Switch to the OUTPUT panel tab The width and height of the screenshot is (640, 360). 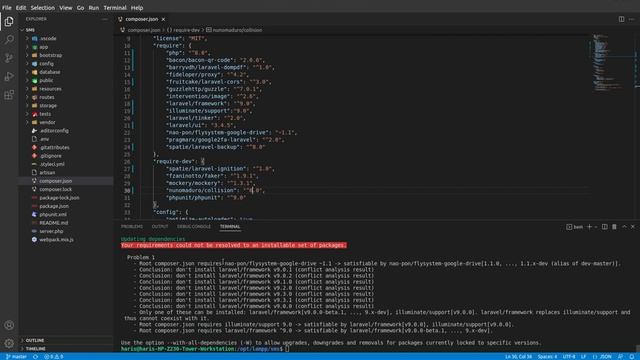click(160, 227)
